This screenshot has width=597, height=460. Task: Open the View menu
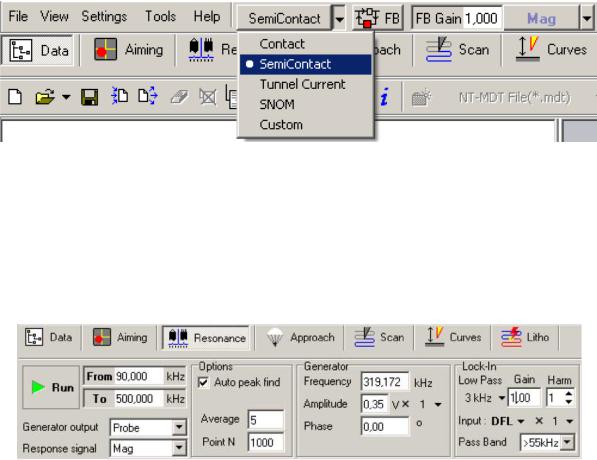[54, 16]
